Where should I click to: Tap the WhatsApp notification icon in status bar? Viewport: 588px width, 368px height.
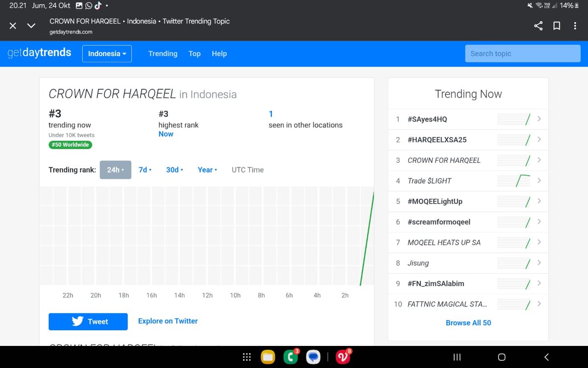pyautogui.click(x=89, y=6)
